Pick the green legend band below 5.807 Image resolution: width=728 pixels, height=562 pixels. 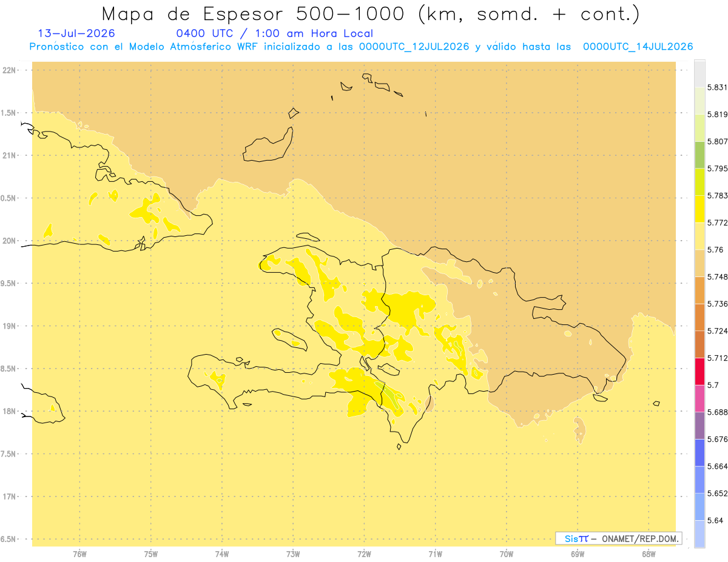click(x=699, y=155)
